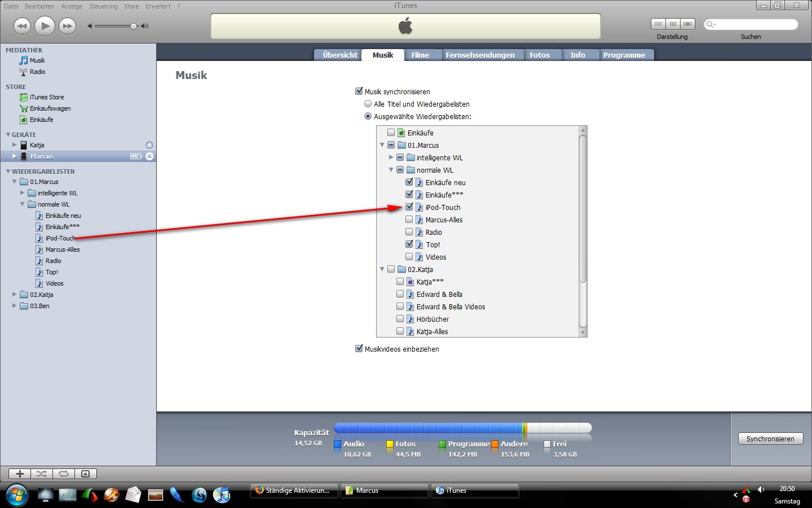Viewport: 812px width, 508px height.
Task: Expand 02.Katja folder in sidebar
Action: pyautogui.click(x=15, y=295)
